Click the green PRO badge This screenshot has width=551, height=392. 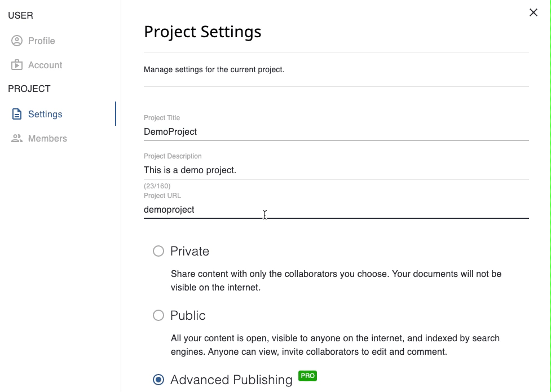(307, 376)
